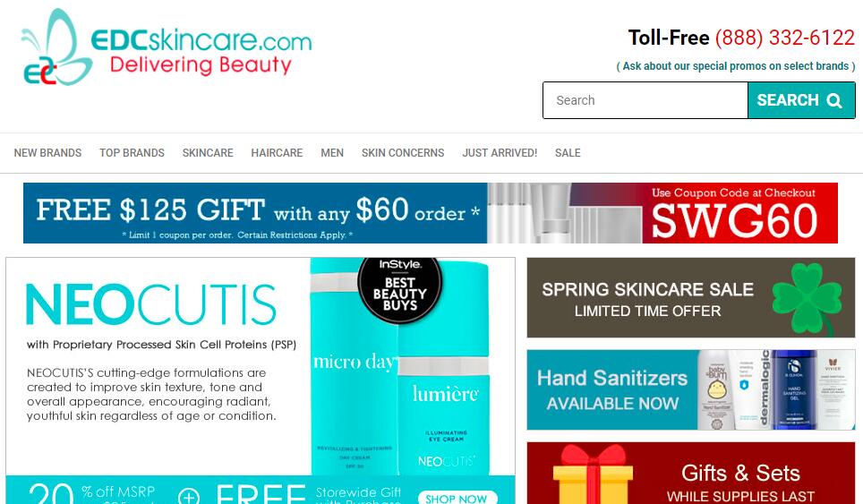Image resolution: width=863 pixels, height=504 pixels.
Task: Open the SKIN CONCERNS menu
Action: pyautogui.click(x=403, y=153)
